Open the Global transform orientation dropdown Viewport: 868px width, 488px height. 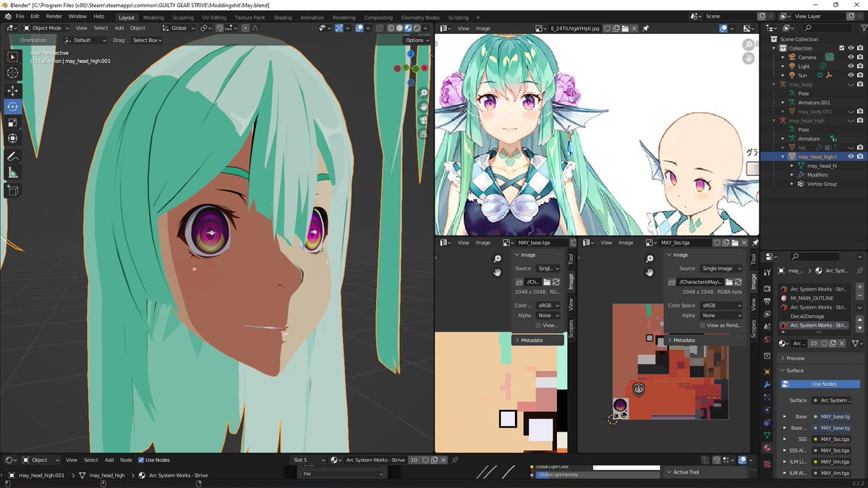[179, 28]
